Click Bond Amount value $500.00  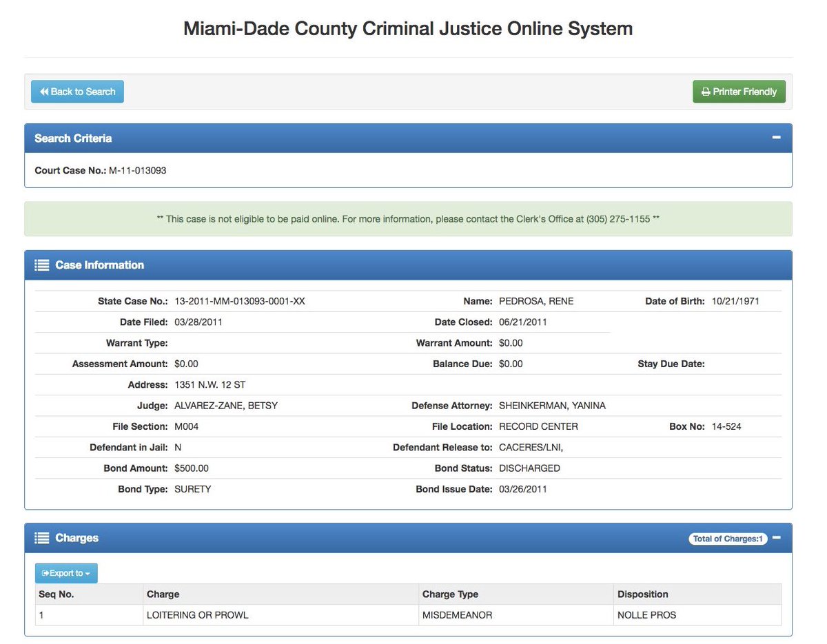pyautogui.click(x=192, y=468)
